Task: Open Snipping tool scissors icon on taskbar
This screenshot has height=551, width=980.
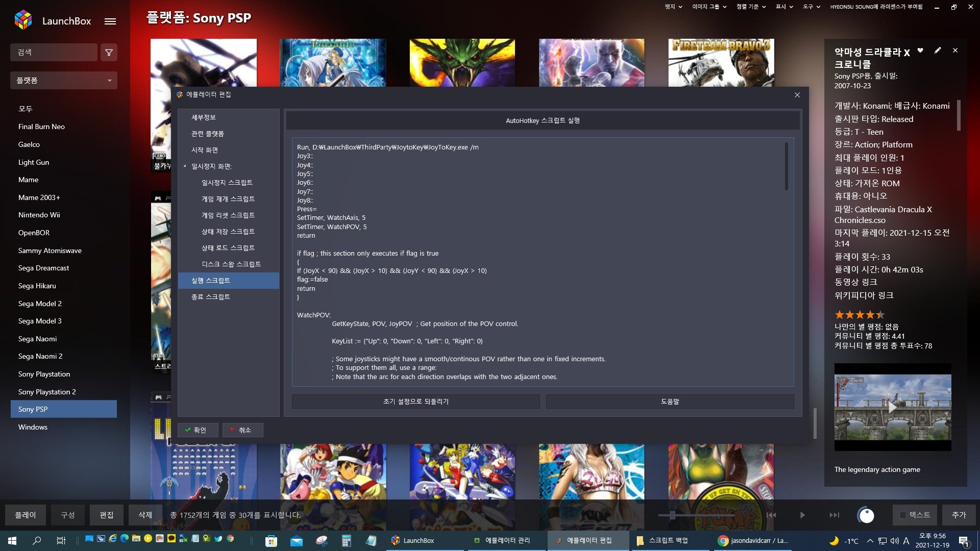Action: [x=322, y=541]
